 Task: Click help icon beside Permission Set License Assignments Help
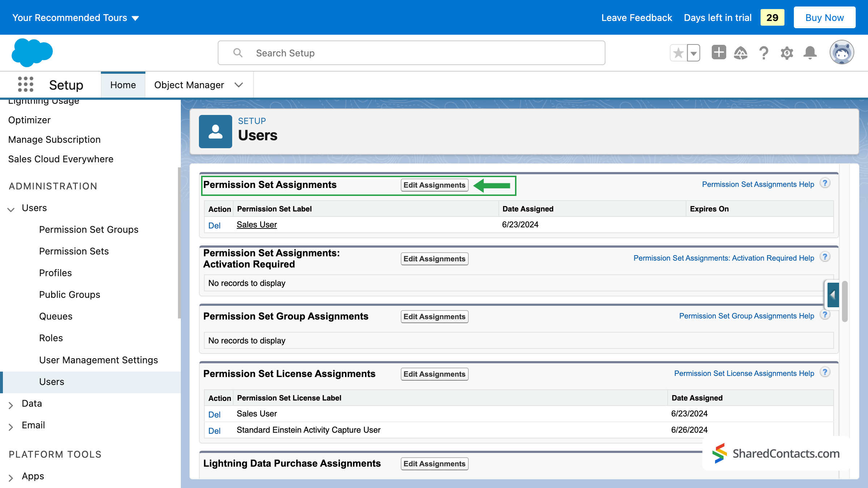click(825, 372)
